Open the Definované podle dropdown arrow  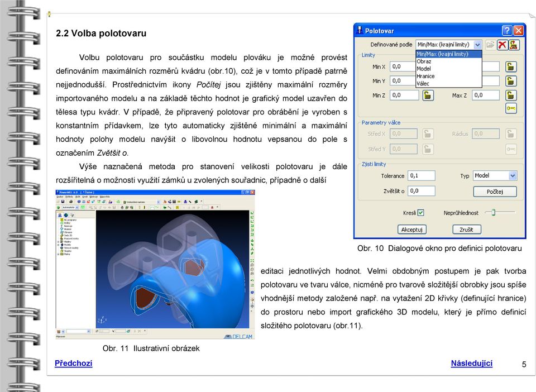(477, 45)
